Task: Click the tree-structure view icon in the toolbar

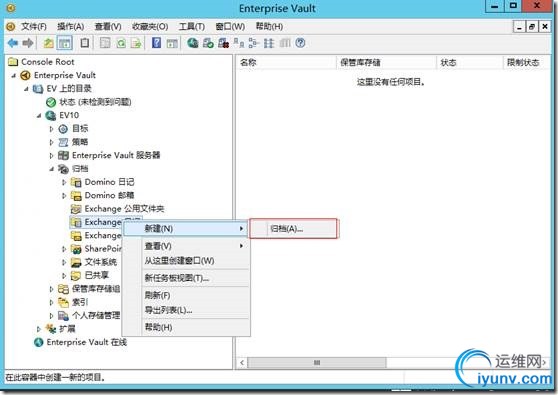Action: (x=254, y=43)
